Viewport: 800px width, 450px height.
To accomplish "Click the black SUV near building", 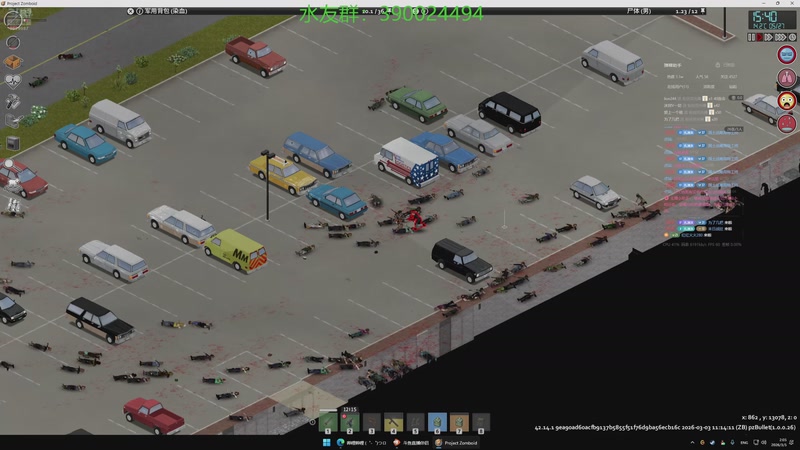I will coord(462,260).
